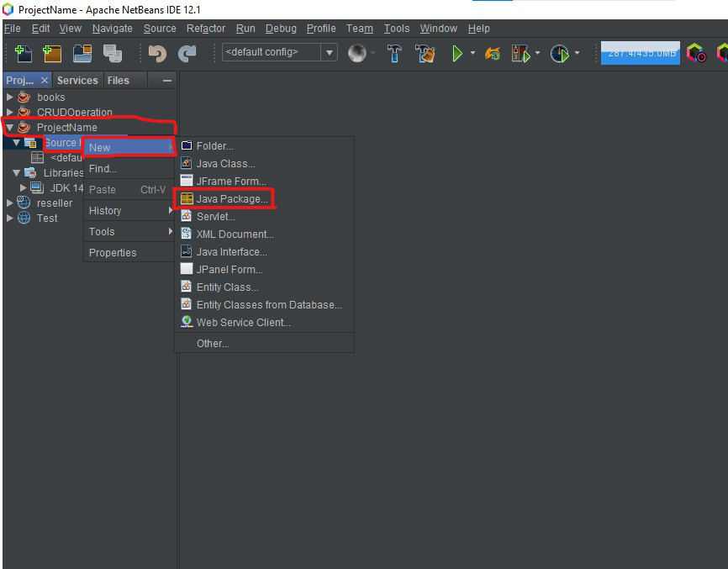Open the Refactor menu
The height and width of the screenshot is (569, 728).
(x=206, y=29)
